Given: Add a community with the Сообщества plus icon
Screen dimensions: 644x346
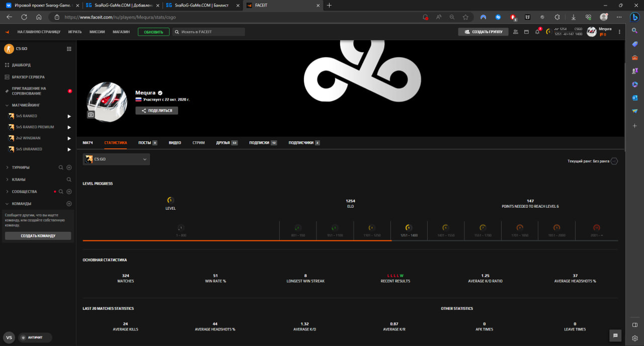Looking at the screenshot, I should tap(69, 192).
